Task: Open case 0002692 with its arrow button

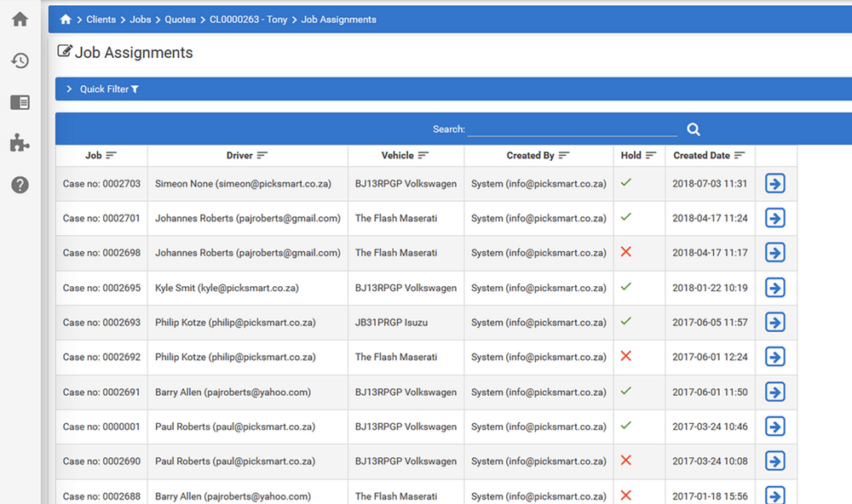Action: coord(774,357)
